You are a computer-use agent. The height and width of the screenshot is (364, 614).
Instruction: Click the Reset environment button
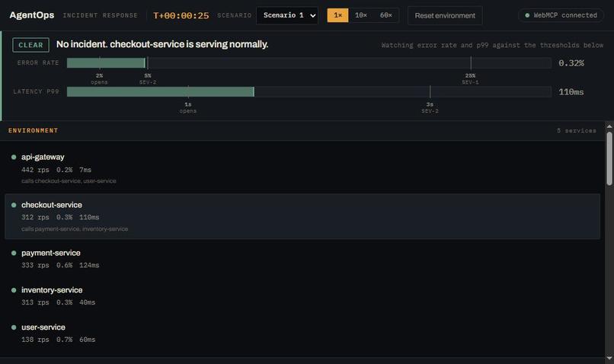coord(445,16)
